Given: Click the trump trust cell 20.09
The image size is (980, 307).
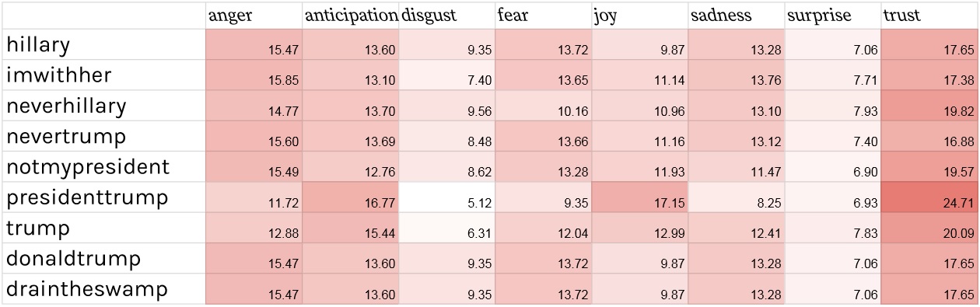Looking at the screenshot, I should click(x=929, y=228).
